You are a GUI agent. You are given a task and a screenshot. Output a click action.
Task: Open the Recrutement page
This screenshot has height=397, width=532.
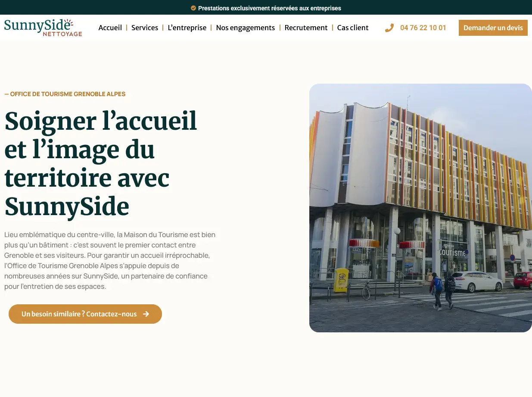point(306,28)
